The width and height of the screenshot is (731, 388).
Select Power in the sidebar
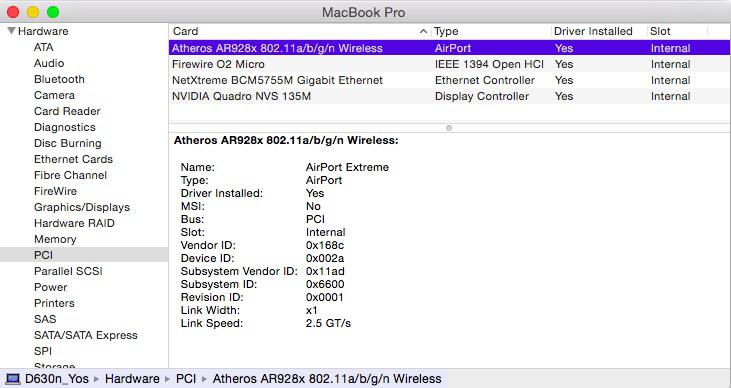[x=50, y=287]
